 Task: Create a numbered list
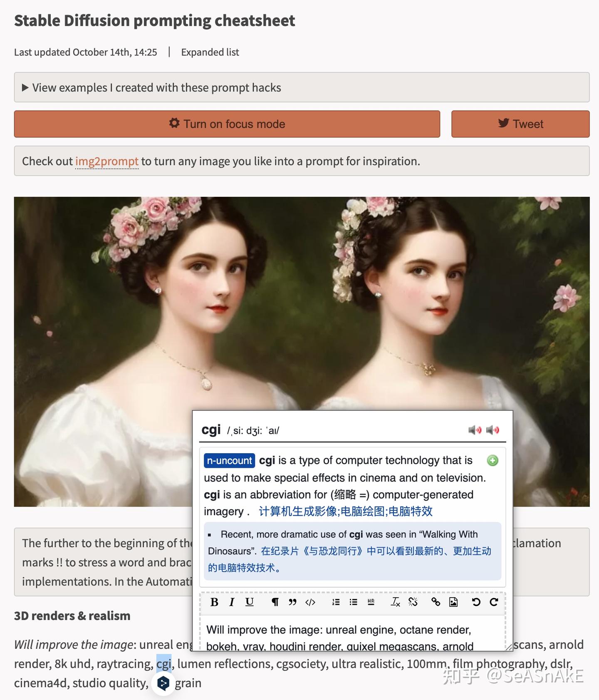pyautogui.click(x=336, y=602)
